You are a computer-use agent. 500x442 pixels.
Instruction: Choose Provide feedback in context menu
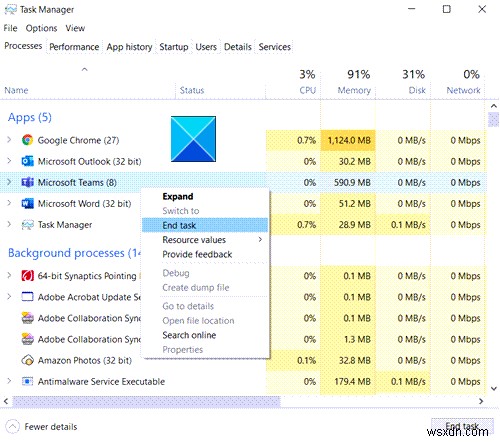pyautogui.click(x=205, y=254)
